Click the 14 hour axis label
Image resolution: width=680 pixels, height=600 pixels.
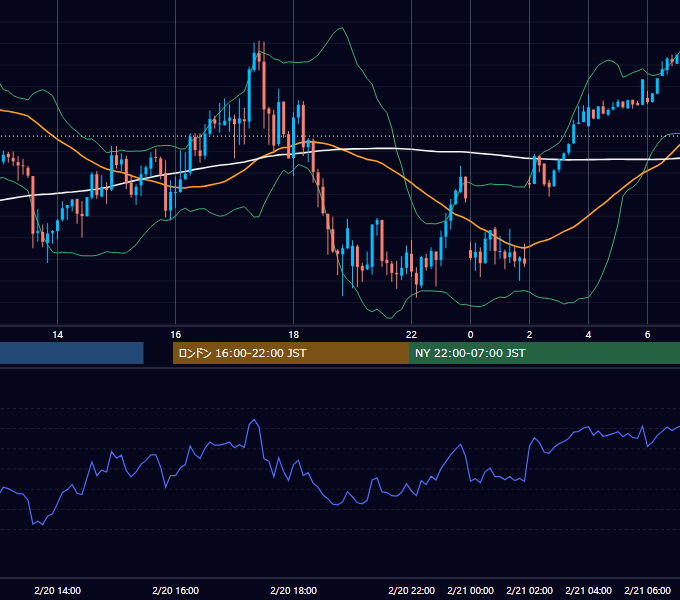[x=57, y=335]
